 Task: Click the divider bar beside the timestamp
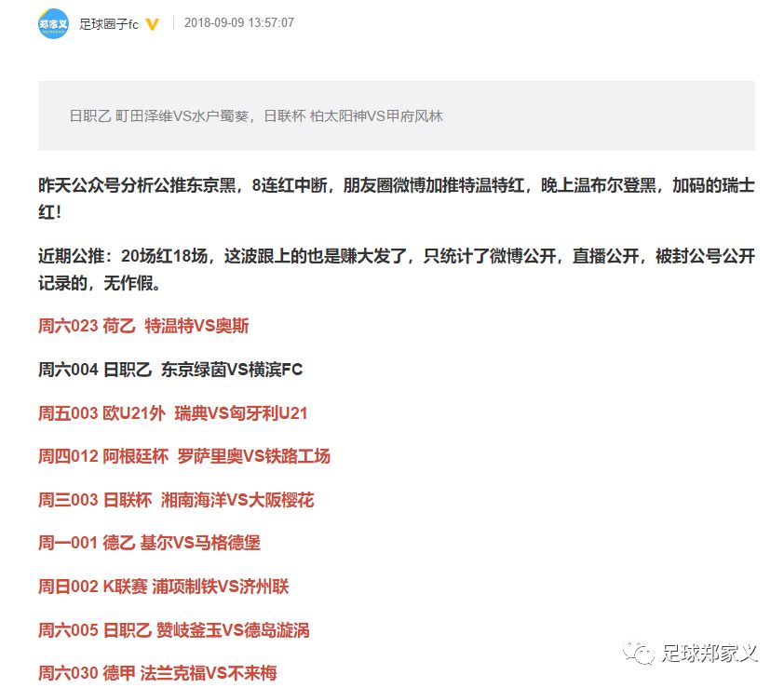coord(172,22)
